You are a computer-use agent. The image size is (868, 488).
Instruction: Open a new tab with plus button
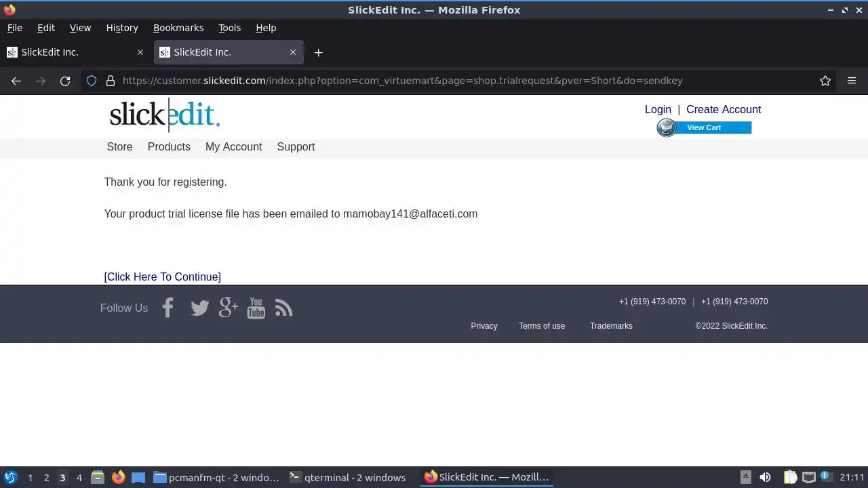tap(318, 52)
